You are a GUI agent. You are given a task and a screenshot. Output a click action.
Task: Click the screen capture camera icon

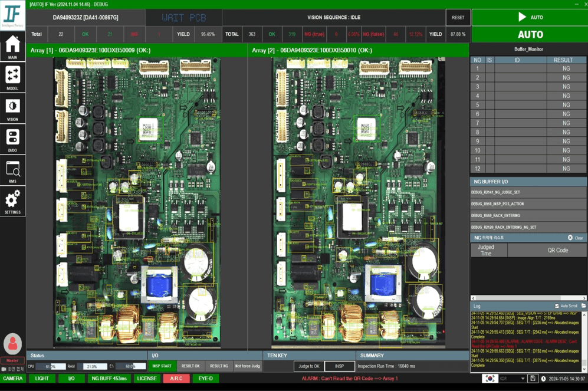[x=4, y=369]
